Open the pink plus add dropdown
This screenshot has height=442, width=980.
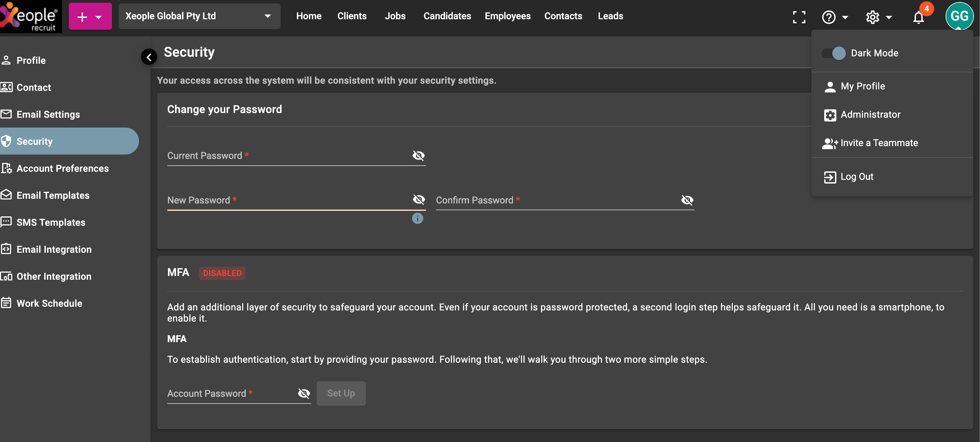click(90, 17)
